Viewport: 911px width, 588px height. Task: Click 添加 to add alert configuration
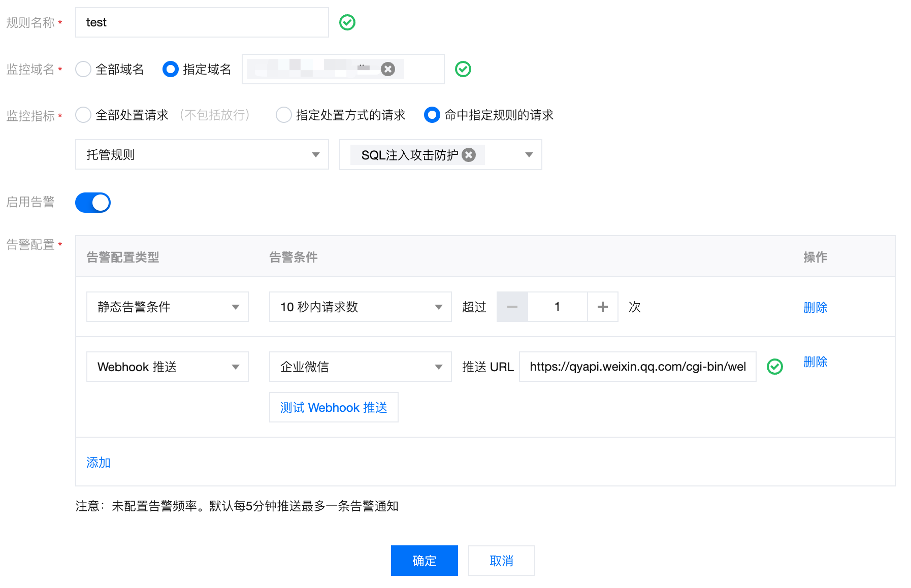pyautogui.click(x=99, y=463)
